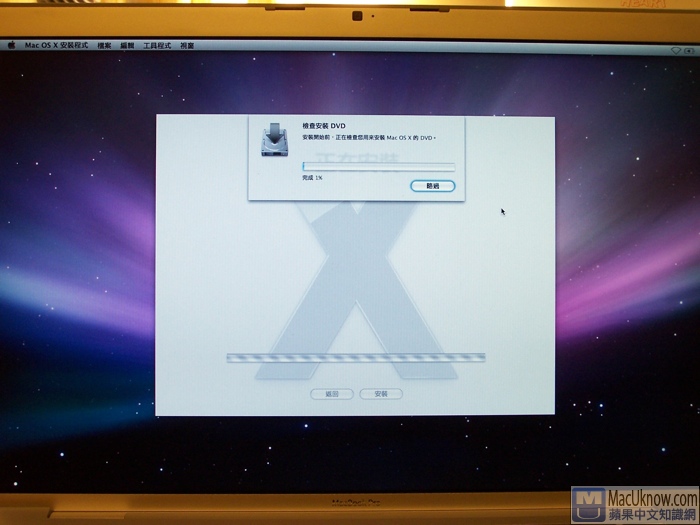Click the 安裝 (install) button
The width and height of the screenshot is (700, 525).
(381, 394)
